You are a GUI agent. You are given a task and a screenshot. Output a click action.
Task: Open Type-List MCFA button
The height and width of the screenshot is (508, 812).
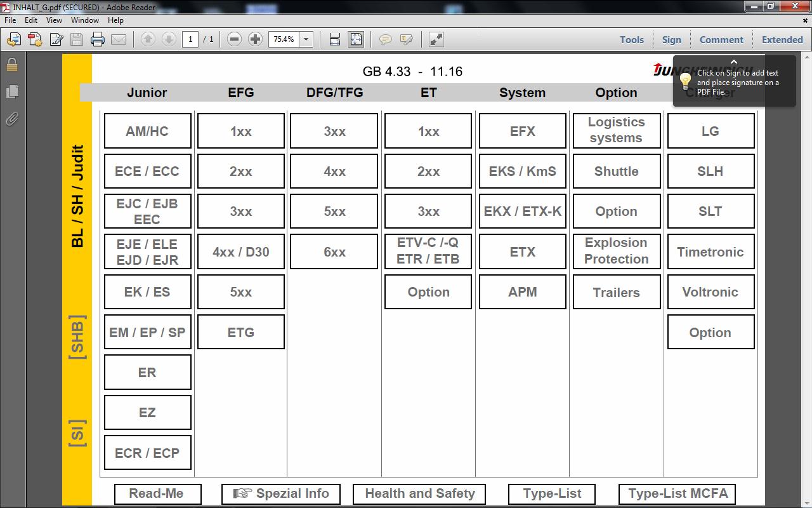click(x=678, y=493)
